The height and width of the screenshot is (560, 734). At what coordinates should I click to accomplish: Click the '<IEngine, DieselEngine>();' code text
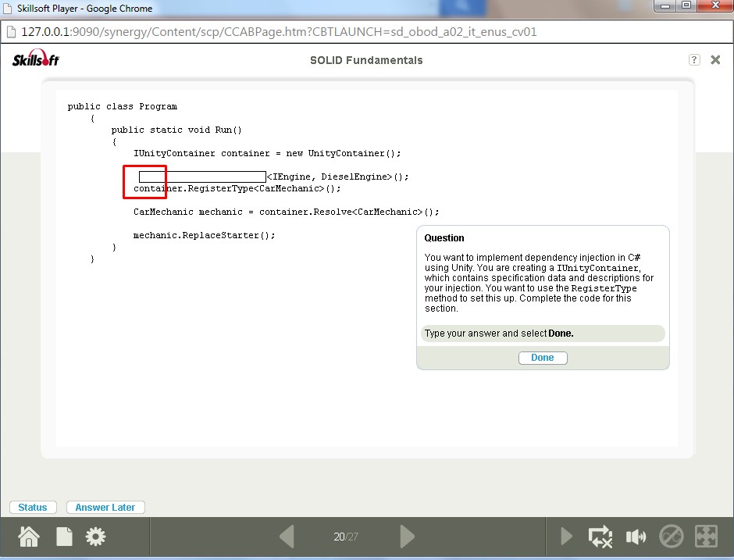[x=337, y=177]
